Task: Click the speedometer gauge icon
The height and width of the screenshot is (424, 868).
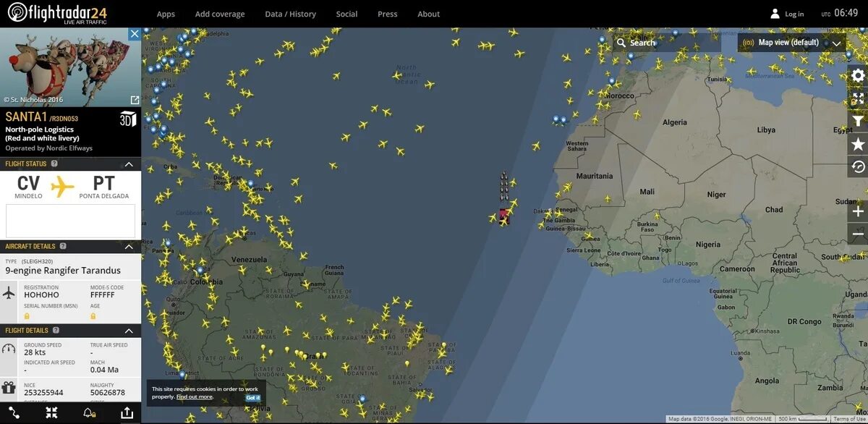Action: pos(9,349)
